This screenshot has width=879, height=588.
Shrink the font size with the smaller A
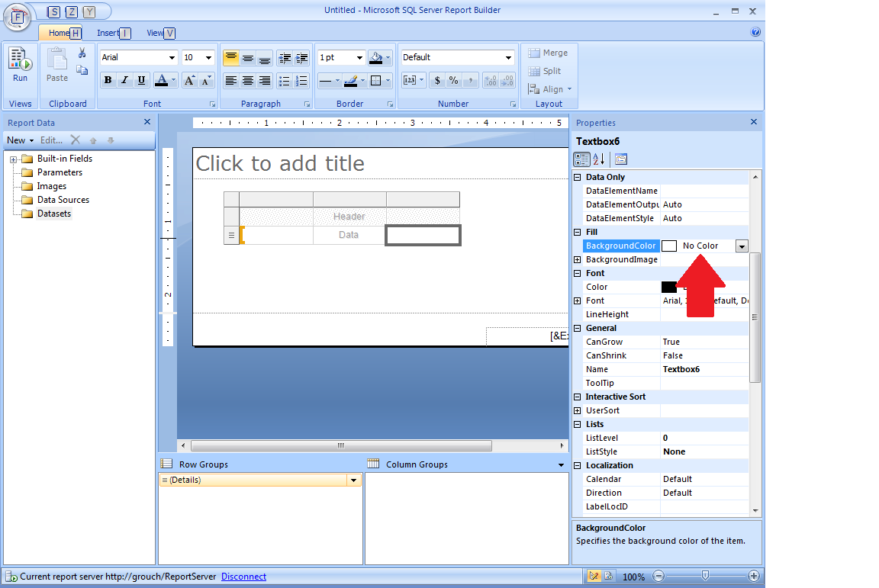206,80
